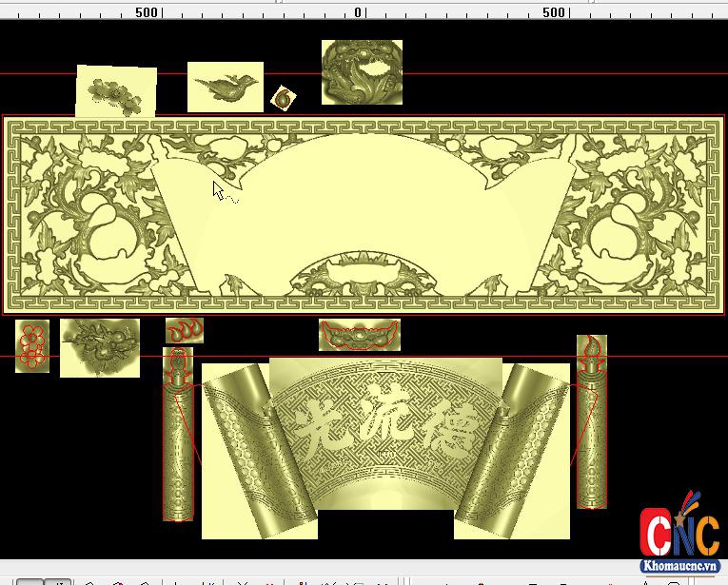Select the round leafy medallion relief at top
728x585 pixels.
click(x=362, y=72)
